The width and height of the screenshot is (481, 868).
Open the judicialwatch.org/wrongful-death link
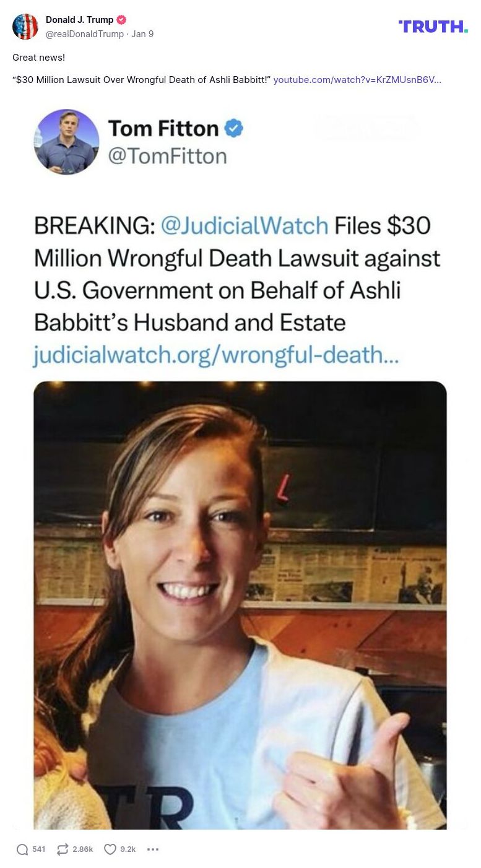pyautogui.click(x=216, y=355)
